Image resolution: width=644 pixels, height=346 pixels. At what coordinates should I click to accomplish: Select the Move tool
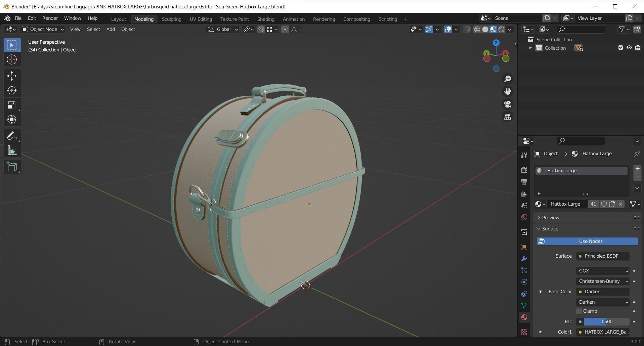(12, 76)
